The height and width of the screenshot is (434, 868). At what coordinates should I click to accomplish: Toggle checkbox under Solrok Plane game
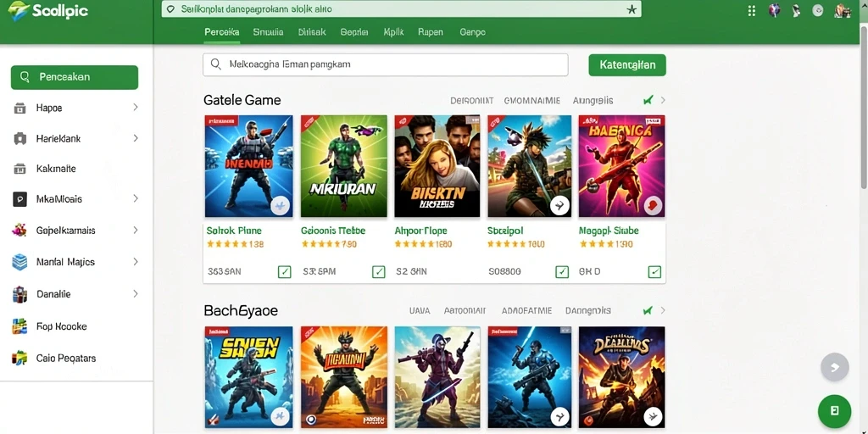click(x=284, y=271)
